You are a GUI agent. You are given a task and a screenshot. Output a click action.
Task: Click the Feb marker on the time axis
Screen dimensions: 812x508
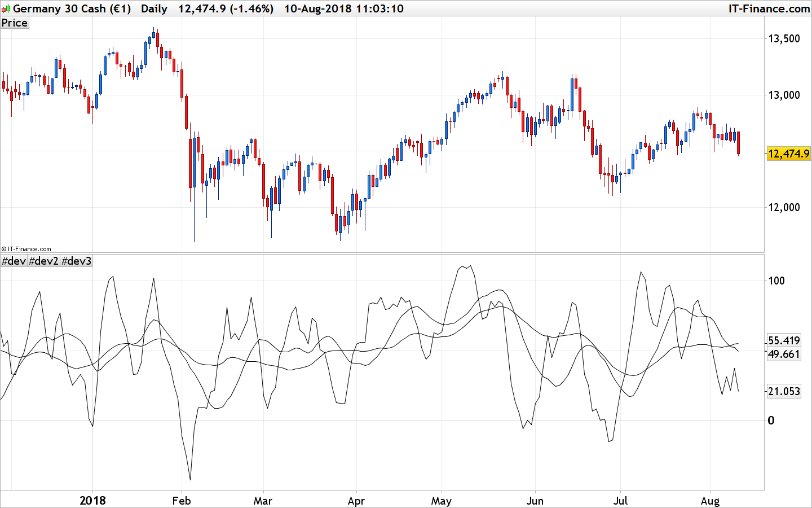181,500
